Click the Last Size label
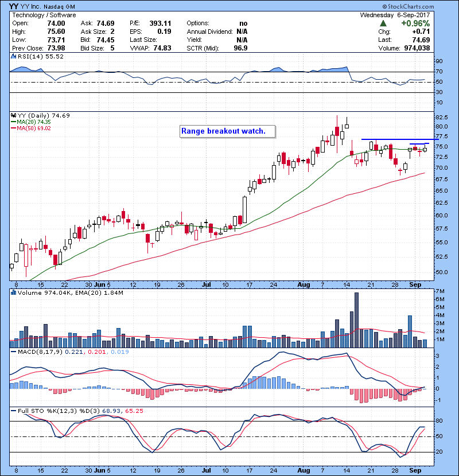The height and width of the screenshot is (476, 459). click(143, 40)
